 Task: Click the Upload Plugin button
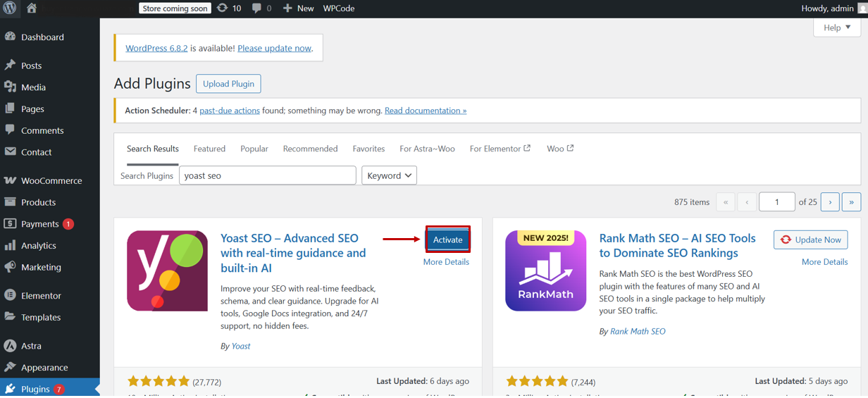point(228,84)
